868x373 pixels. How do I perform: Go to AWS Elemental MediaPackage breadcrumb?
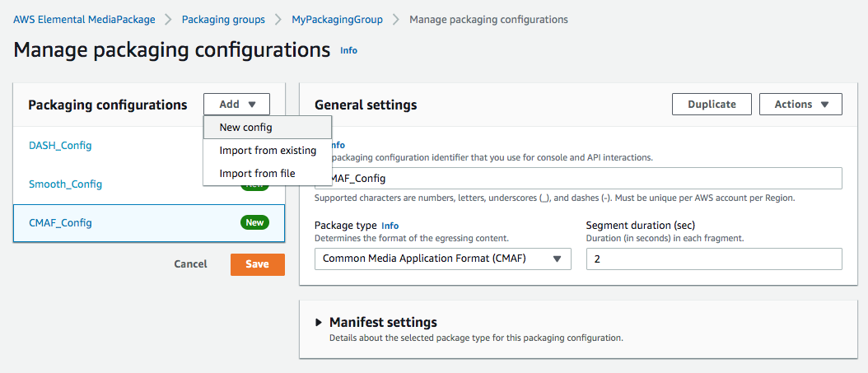point(84,20)
